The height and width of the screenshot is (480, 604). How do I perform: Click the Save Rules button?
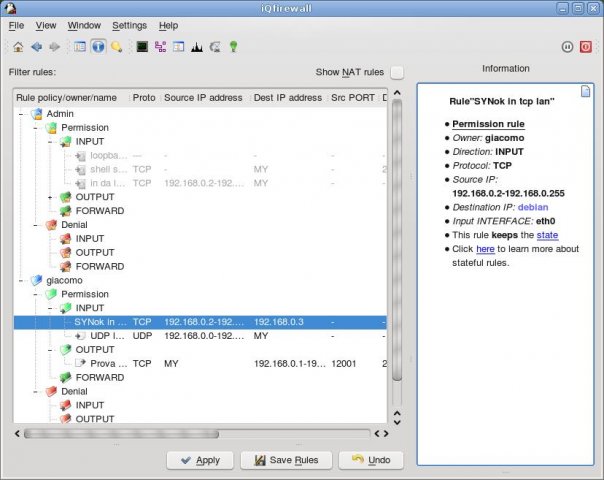pos(286,460)
